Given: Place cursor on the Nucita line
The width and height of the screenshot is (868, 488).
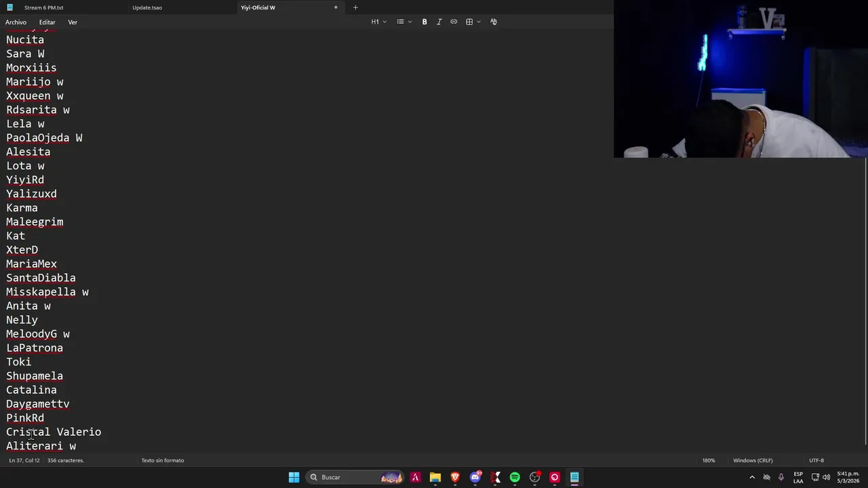Looking at the screenshot, I should click(x=25, y=39).
